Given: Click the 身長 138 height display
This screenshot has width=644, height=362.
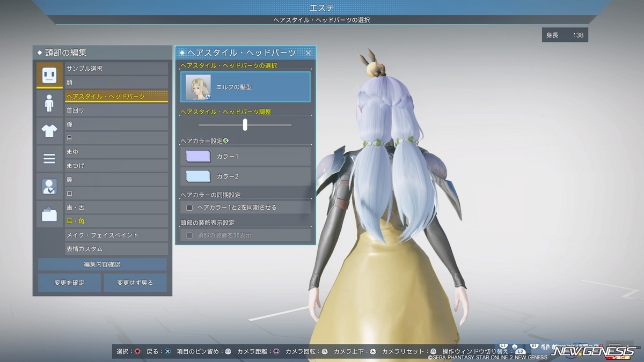Looking at the screenshot, I should coord(565,35).
